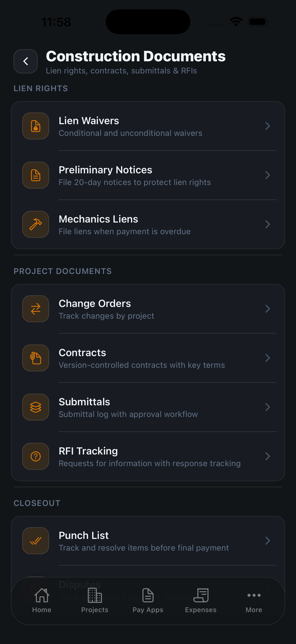Expand the Lien Waivers row chevron
The width and height of the screenshot is (296, 644).
coord(268,126)
